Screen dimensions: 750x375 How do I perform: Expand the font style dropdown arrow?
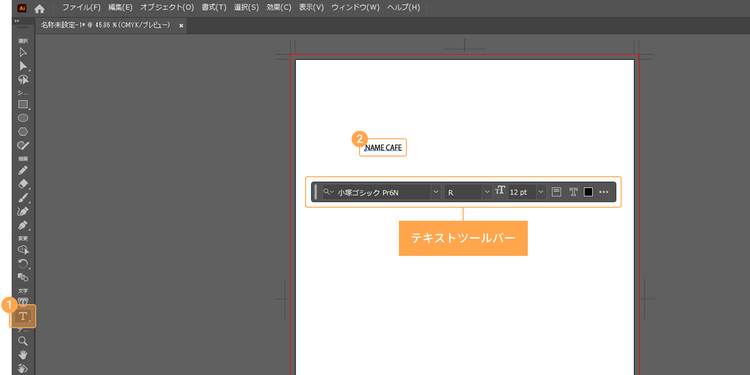[x=487, y=192]
